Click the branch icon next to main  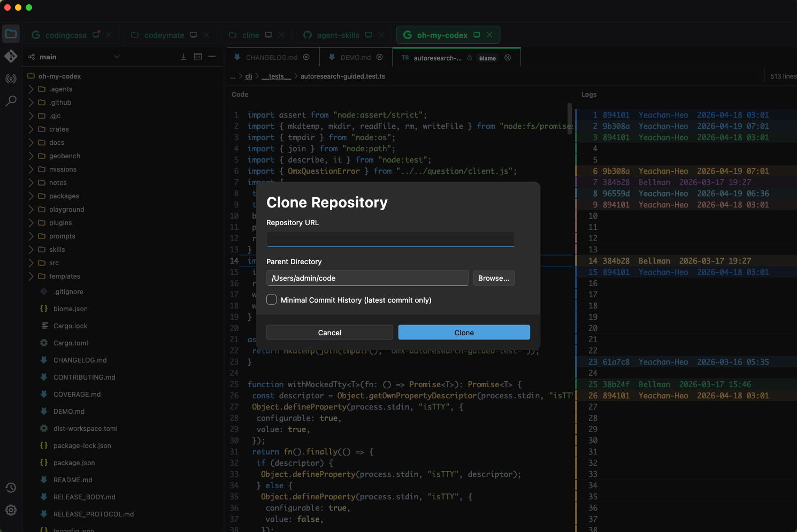tap(32, 57)
